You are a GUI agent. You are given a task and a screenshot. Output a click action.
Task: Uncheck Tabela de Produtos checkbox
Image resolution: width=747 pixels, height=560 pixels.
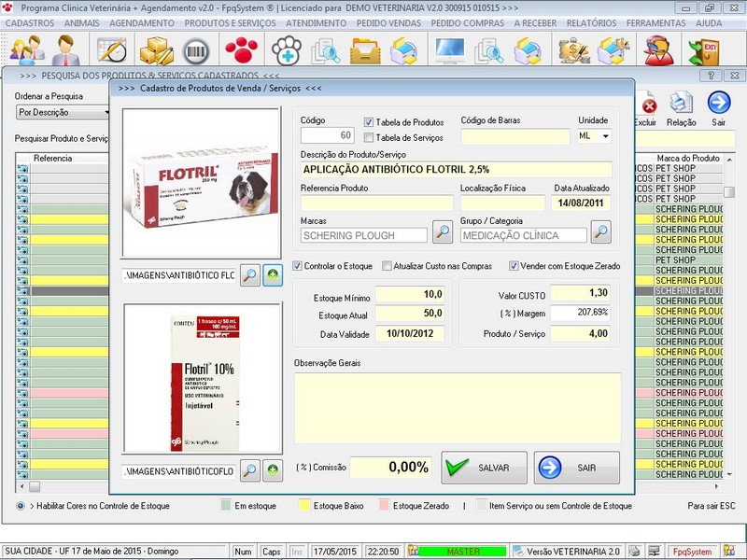coord(368,122)
